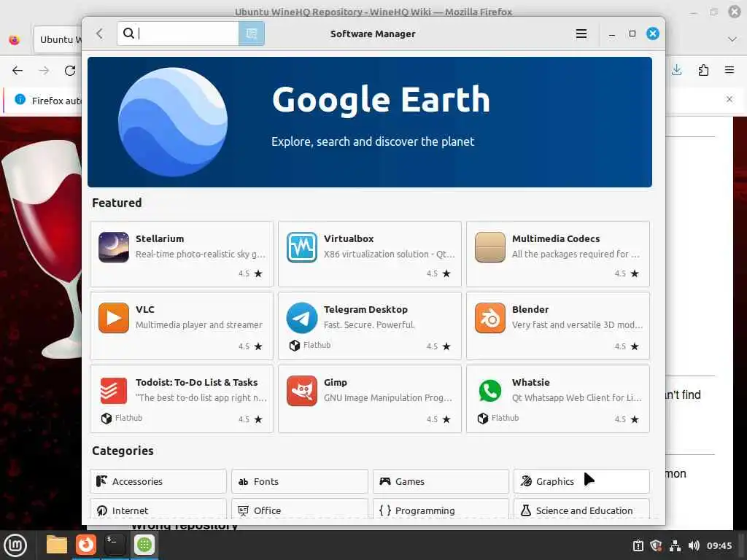Open Firefox extensions puzzle icon
Image resolution: width=747 pixels, height=560 pixels.
pyautogui.click(x=703, y=71)
